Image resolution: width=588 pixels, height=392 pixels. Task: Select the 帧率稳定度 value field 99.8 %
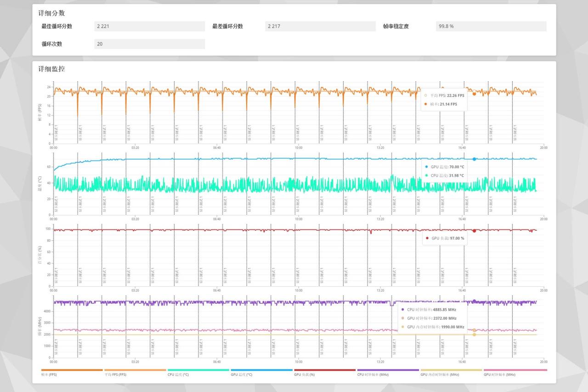point(491,26)
